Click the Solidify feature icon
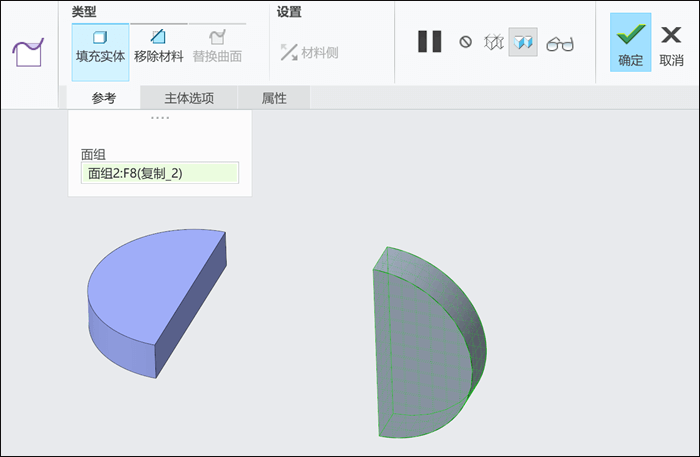This screenshot has height=457, width=700. click(x=28, y=53)
